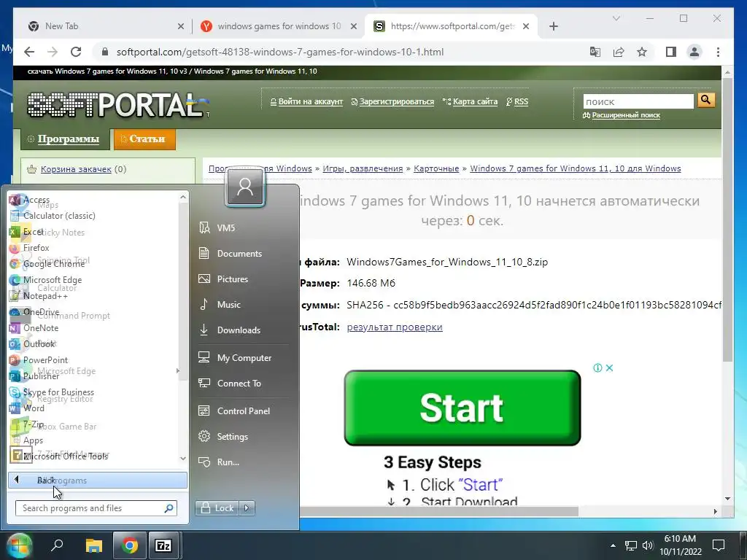Open taskbar search magnifier

point(57,545)
